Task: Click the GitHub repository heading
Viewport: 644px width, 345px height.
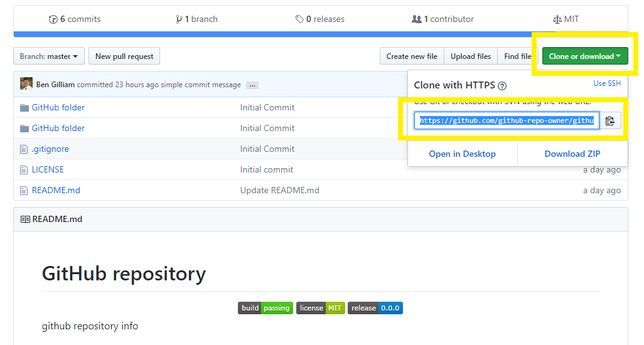Action: click(124, 273)
